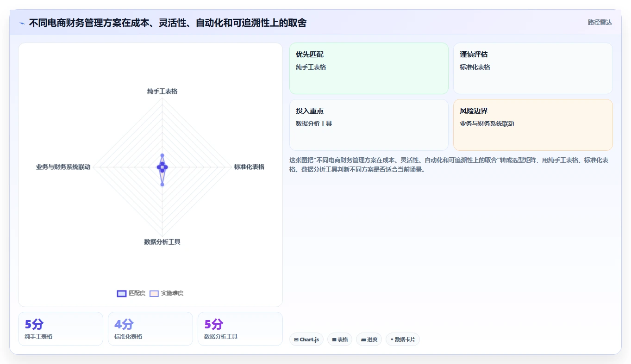Click the 数据分析工具 radar axis label
Viewport: 631px width, 364px height.
tap(162, 242)
